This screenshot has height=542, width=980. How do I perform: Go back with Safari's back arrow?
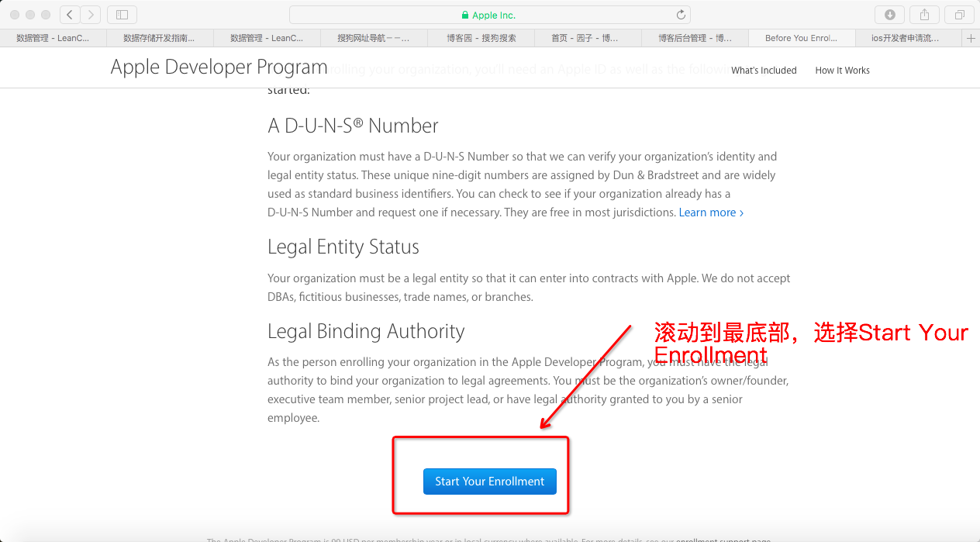point(70,15)
